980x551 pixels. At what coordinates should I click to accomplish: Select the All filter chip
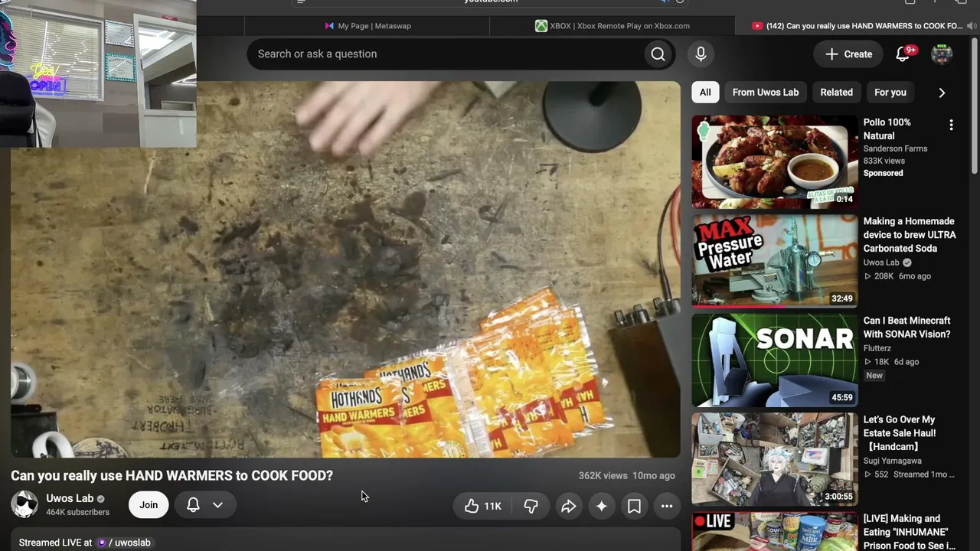(705, 93)
